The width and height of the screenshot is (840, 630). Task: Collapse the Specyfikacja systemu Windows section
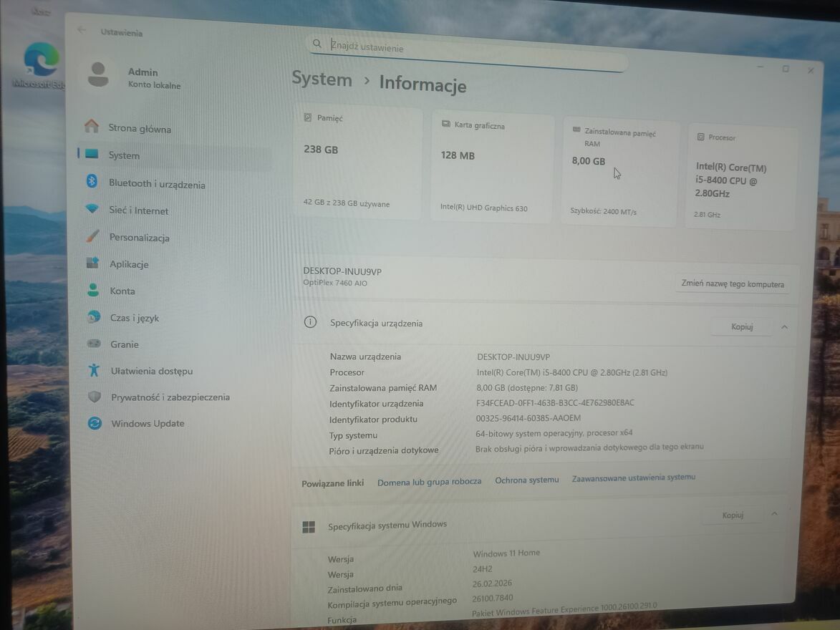(x=774, y=514)
